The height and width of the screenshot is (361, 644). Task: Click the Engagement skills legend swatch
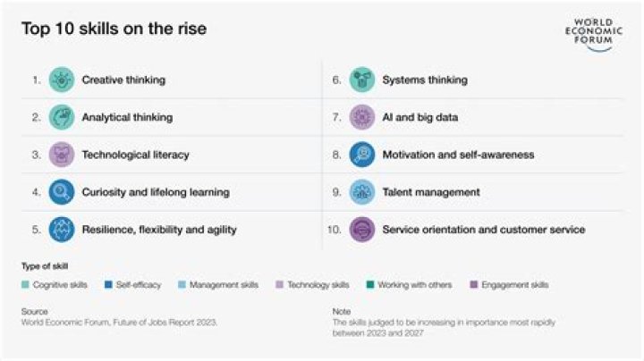473,285
